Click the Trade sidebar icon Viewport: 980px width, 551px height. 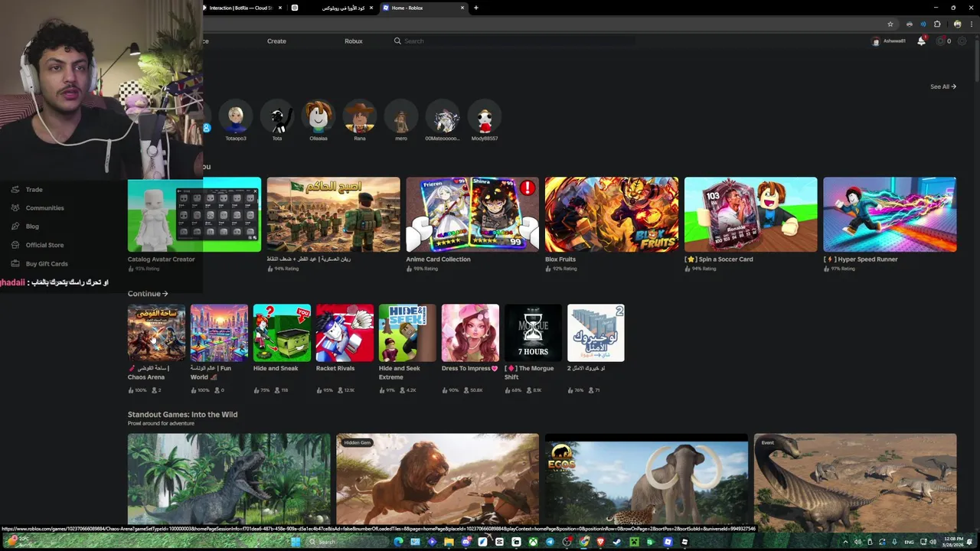15,189
